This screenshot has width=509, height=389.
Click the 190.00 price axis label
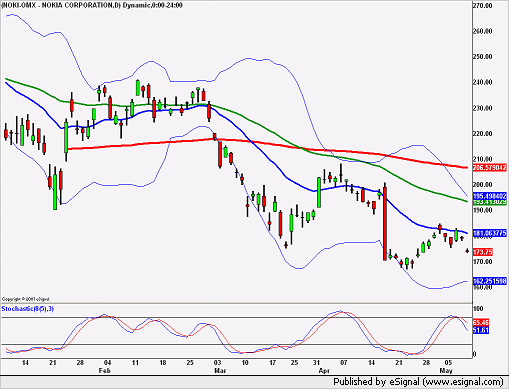[482, 210]
